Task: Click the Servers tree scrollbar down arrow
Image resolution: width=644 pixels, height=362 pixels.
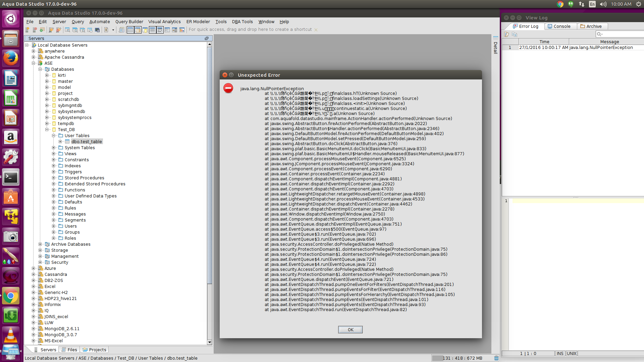Action: pyautogui.click(x=210, y=342)
